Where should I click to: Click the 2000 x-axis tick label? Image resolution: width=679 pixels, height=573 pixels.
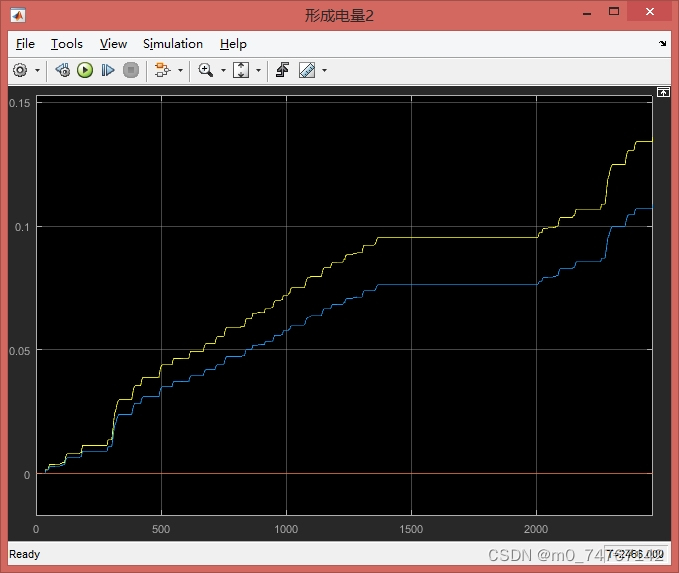click(x=536, y=529)
